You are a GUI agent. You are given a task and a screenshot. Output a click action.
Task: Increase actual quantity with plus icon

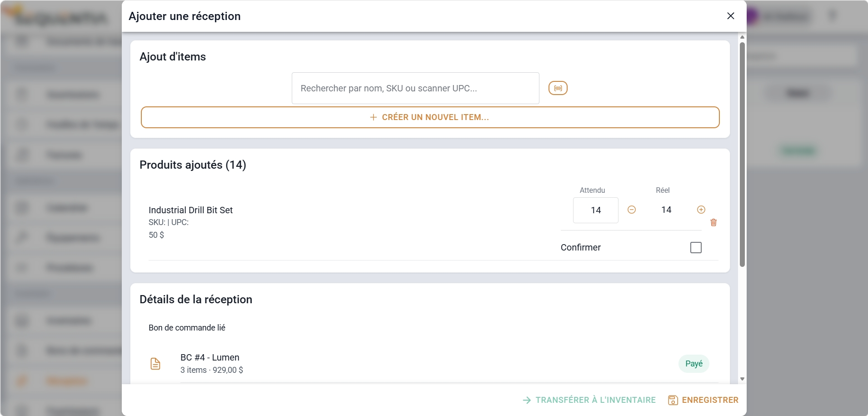click(701, 210)
